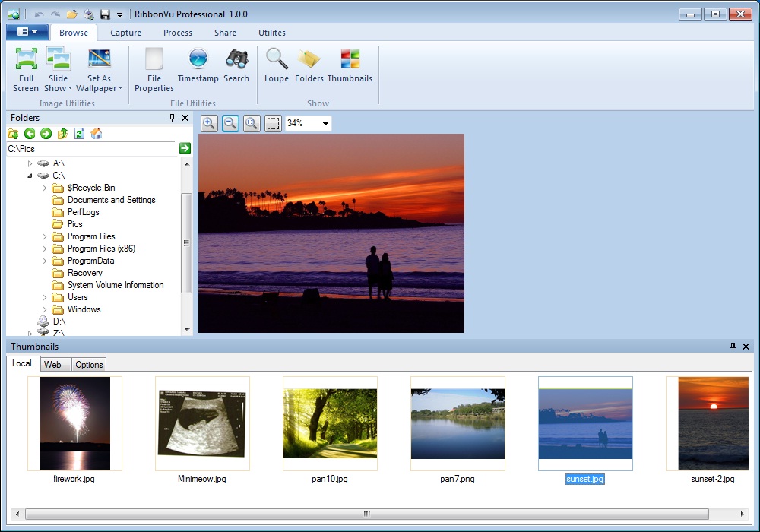Image resolution: width=760 pixels, height=532 pixels.
Task: Select the pan10.jpg thumbnail
Action: 330,423
